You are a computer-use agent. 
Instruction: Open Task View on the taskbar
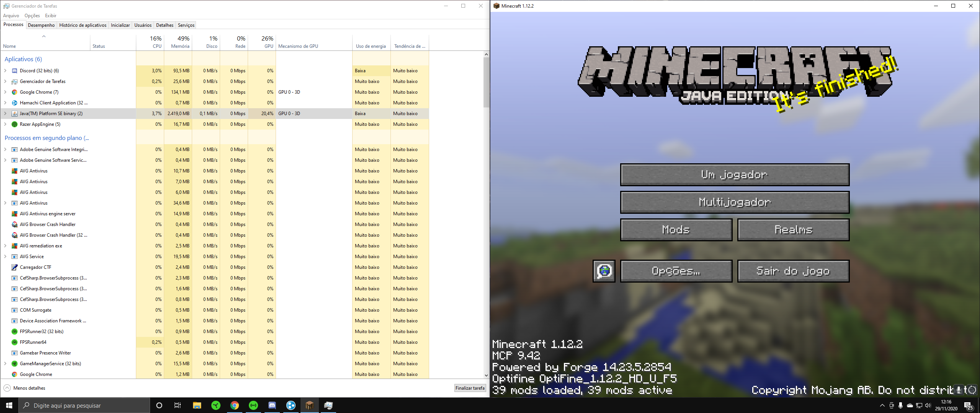178,405
